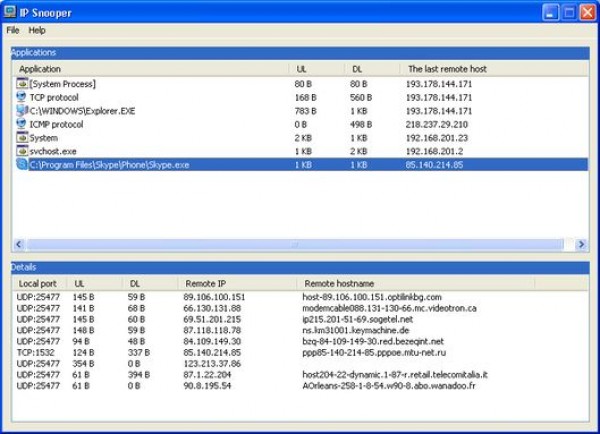Image resolution: width=600 pixels, height=434 pixels.
Task: Click the [System Process] row icon
Action: tap(22, 83)
